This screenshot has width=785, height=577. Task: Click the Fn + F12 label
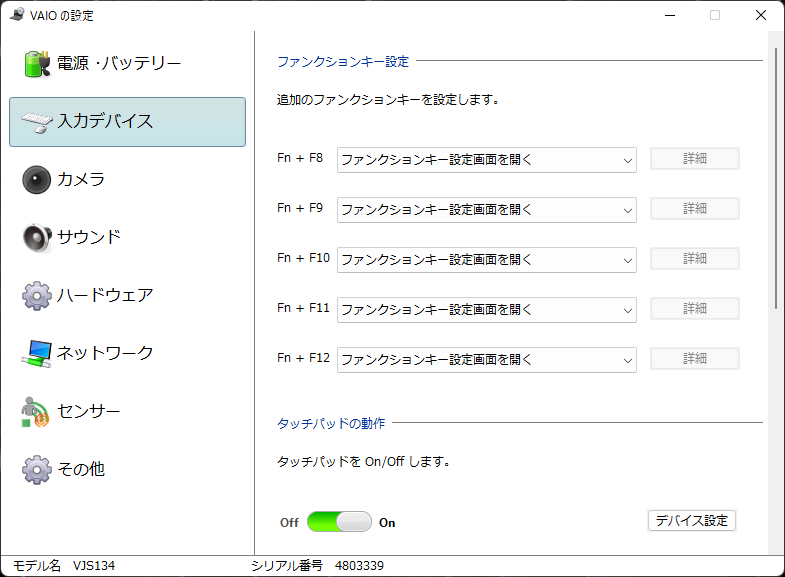pyautogui.click(x=303, y=358)
